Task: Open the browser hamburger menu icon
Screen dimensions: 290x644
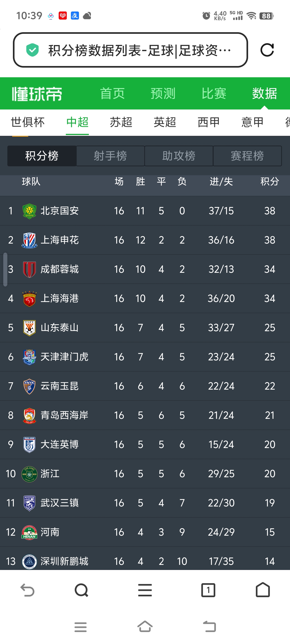Action: coord(145,590)
